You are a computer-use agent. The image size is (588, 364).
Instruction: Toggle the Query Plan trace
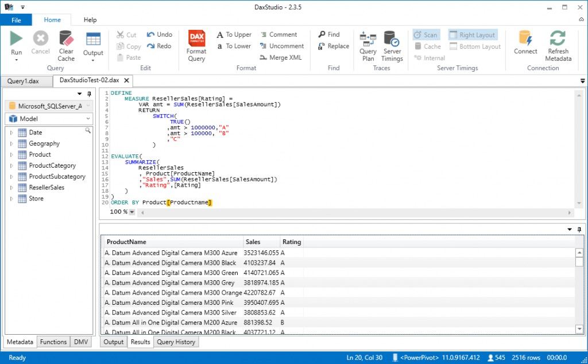tap(368, 46)
